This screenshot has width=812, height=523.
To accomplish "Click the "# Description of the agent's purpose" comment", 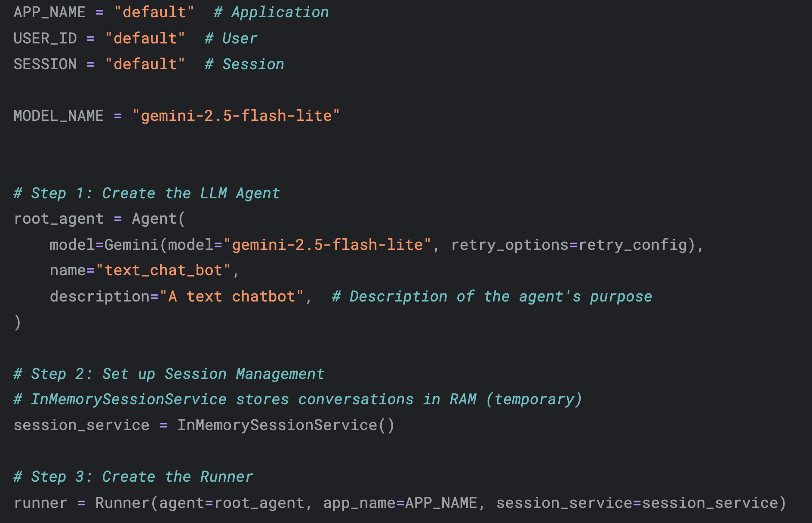I will (x=492, y=296).
